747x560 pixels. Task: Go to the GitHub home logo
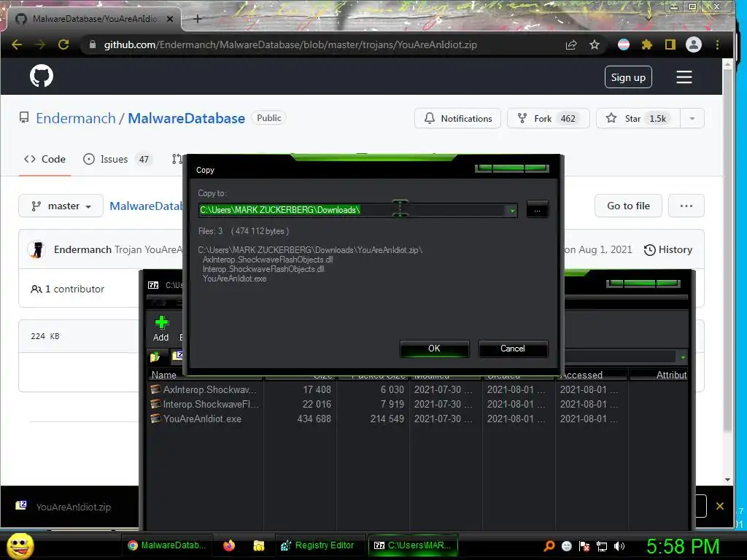42,76
